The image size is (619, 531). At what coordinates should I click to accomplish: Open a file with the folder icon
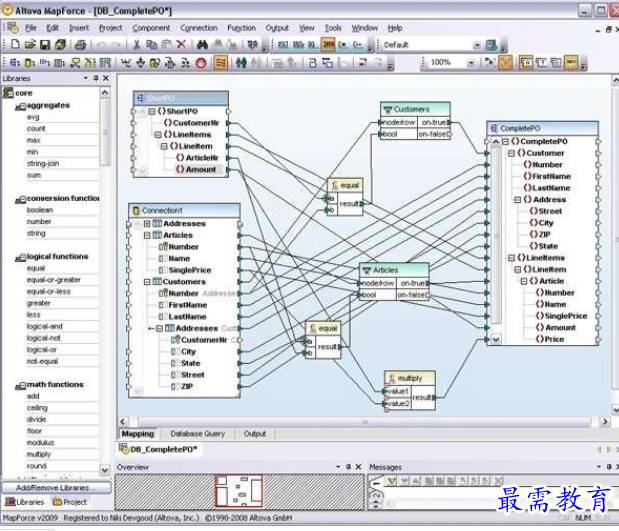(30, 44)
